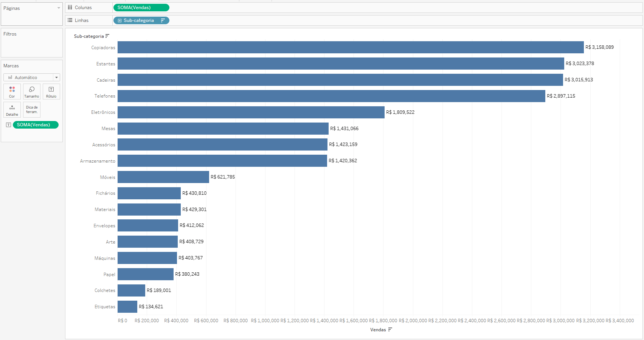Click the R$ 1,431,066 value label
Viewport: 644px width, 340px height.
pos(344,129)
